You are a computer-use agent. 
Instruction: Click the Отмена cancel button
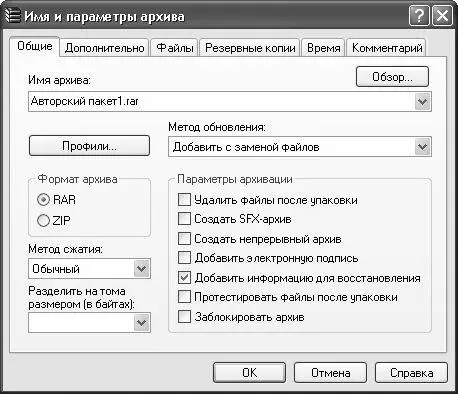coord(330,372)
